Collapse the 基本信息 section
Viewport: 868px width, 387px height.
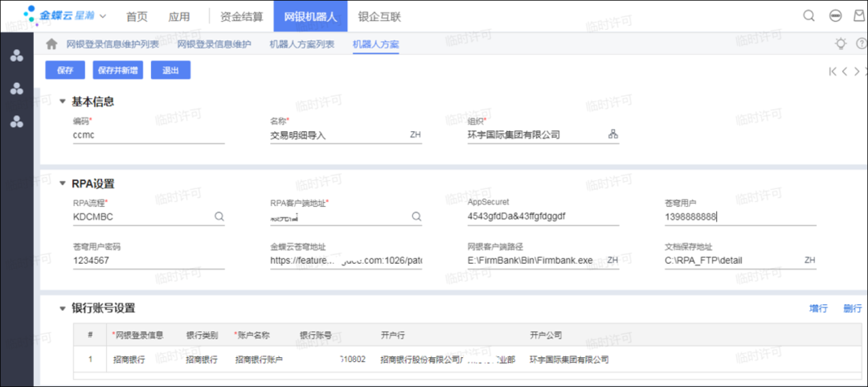pos(63,102)
